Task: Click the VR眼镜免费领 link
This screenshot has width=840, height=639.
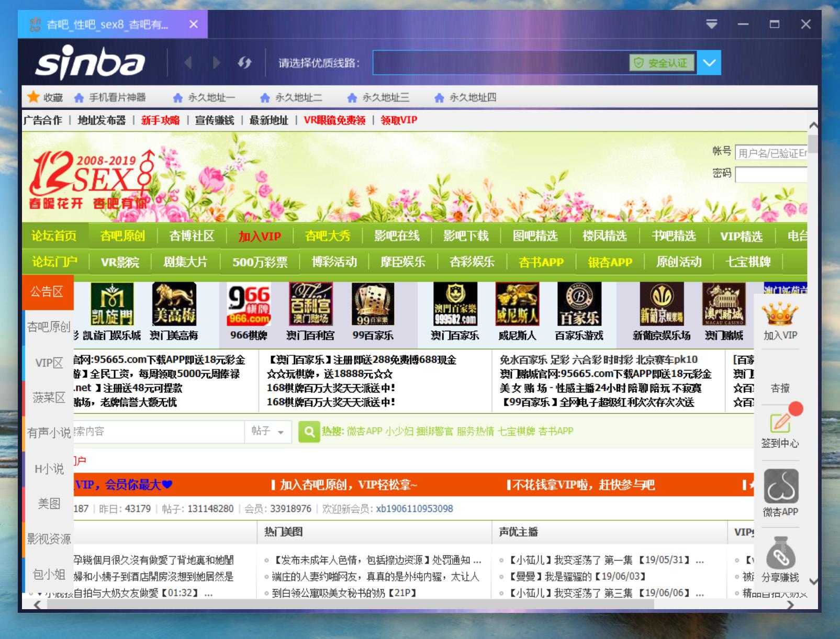Action: pyautogui.click(x=334, y=120)
